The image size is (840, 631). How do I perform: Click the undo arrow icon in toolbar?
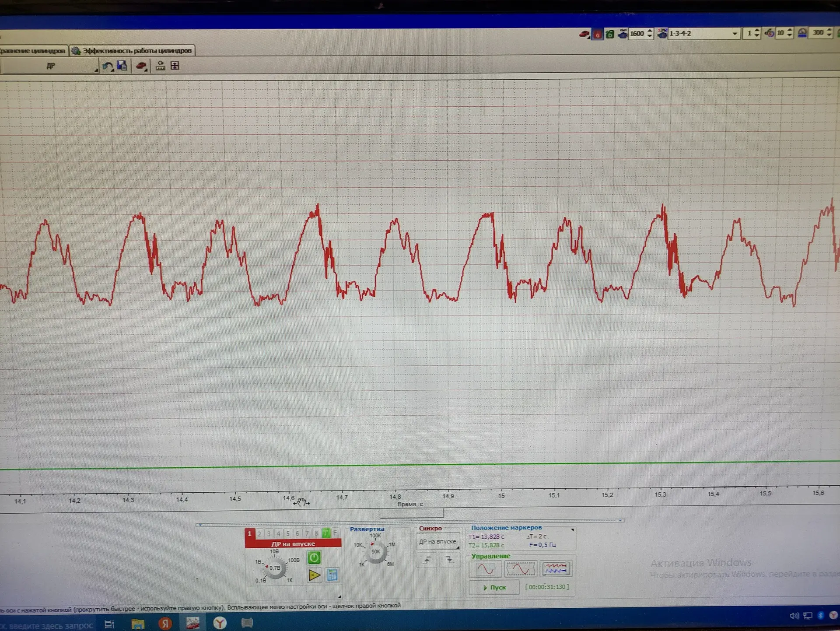107,66
